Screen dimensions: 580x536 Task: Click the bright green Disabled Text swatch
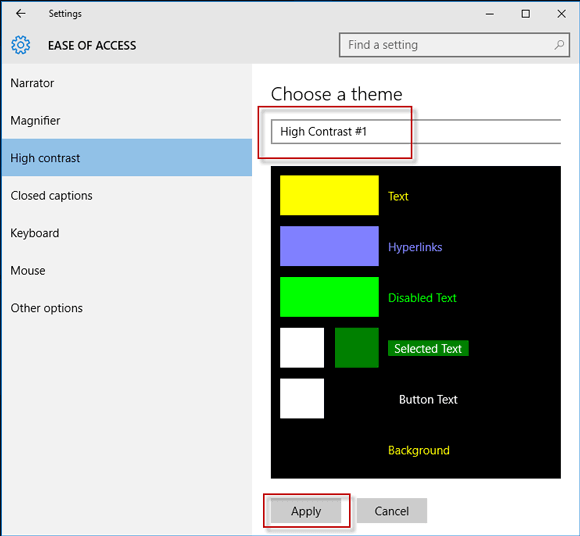329,297
